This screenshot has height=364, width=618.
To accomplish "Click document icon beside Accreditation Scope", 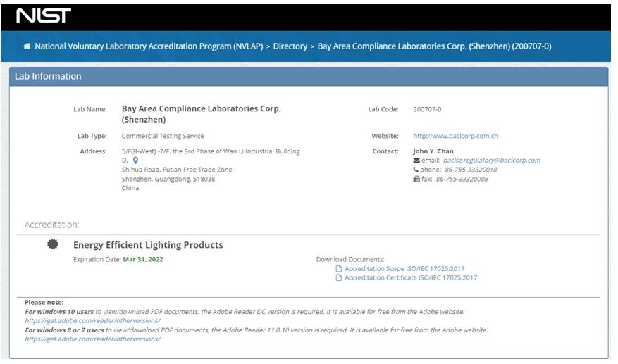I will tap(338, 269).
